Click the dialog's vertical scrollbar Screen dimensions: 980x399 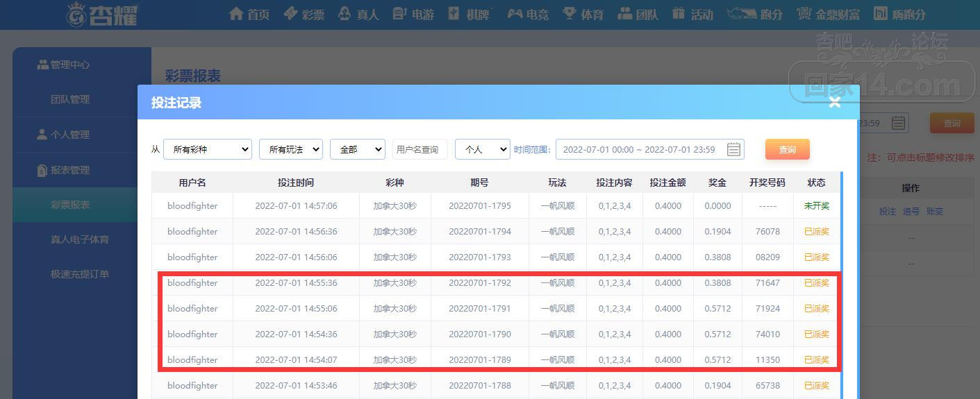(842, 285)
